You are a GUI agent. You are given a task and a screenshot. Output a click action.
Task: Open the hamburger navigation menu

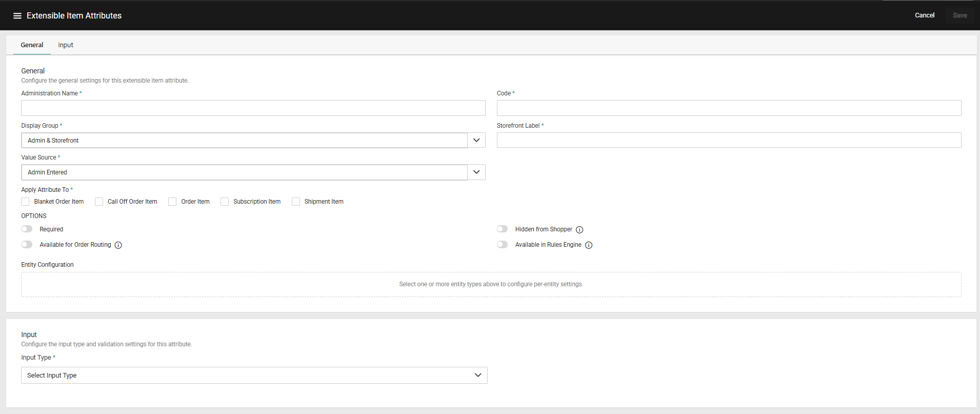[17, 16]
